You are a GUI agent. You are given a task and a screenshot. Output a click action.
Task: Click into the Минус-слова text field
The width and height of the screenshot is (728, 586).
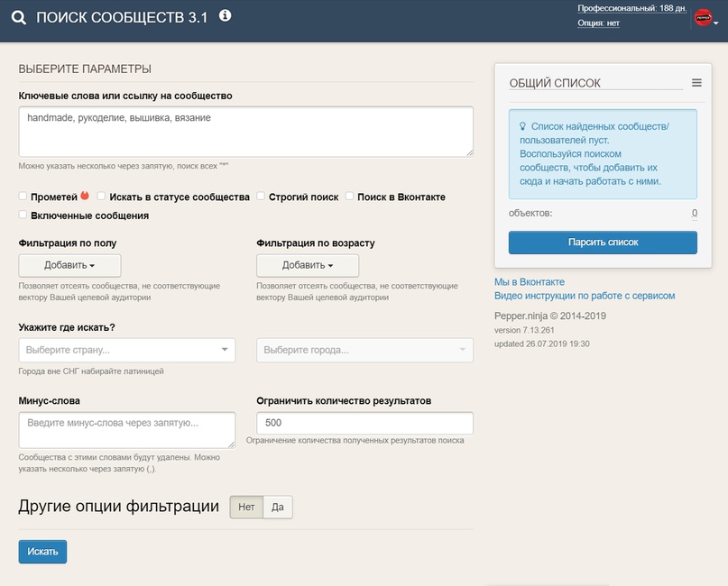coord(126,429)
